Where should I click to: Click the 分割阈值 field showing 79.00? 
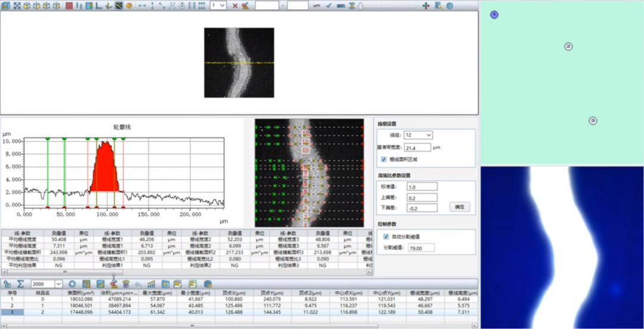pyautogui.click(x=420, y=247)
